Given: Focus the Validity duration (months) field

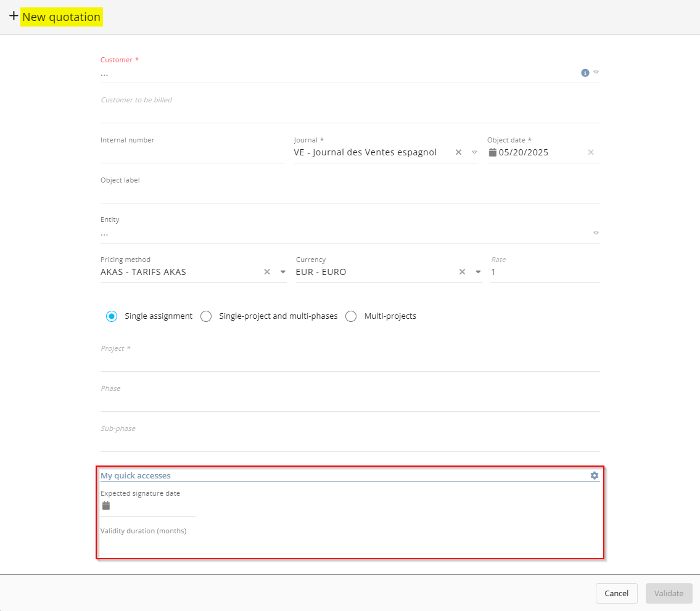Looking at the screenshot, I should [348, 545].
